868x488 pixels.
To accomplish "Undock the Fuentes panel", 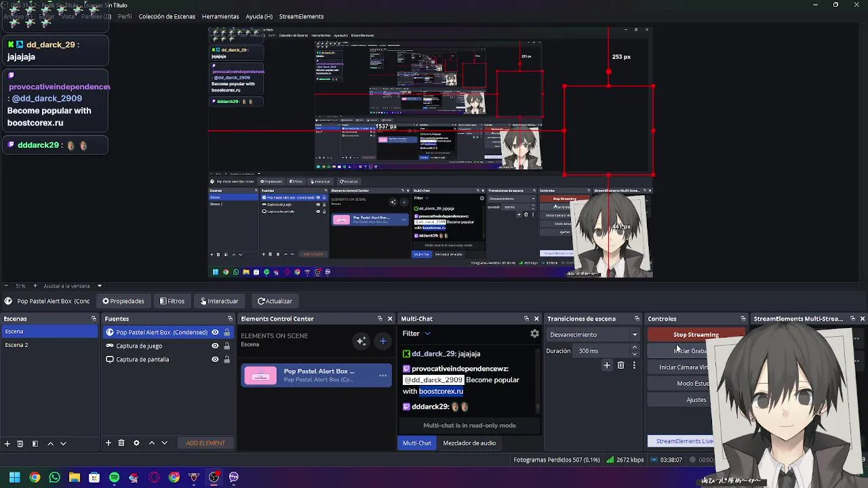I will 230,319.
